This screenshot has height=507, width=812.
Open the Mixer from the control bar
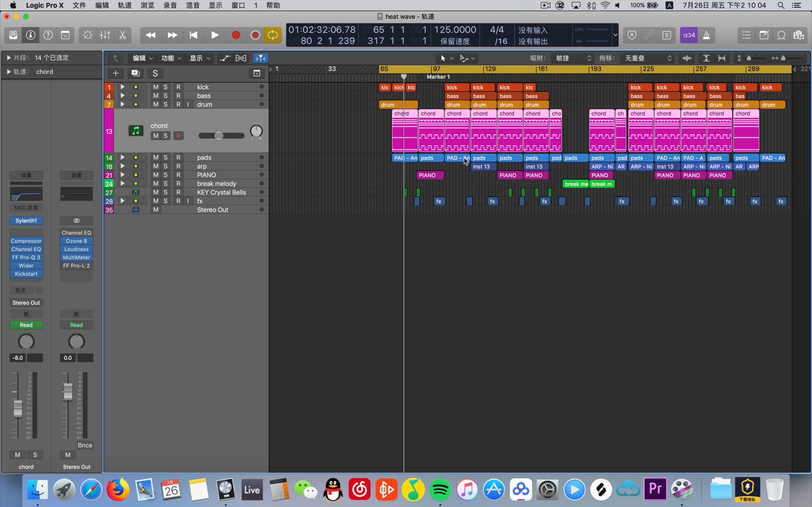click(105, 35)
